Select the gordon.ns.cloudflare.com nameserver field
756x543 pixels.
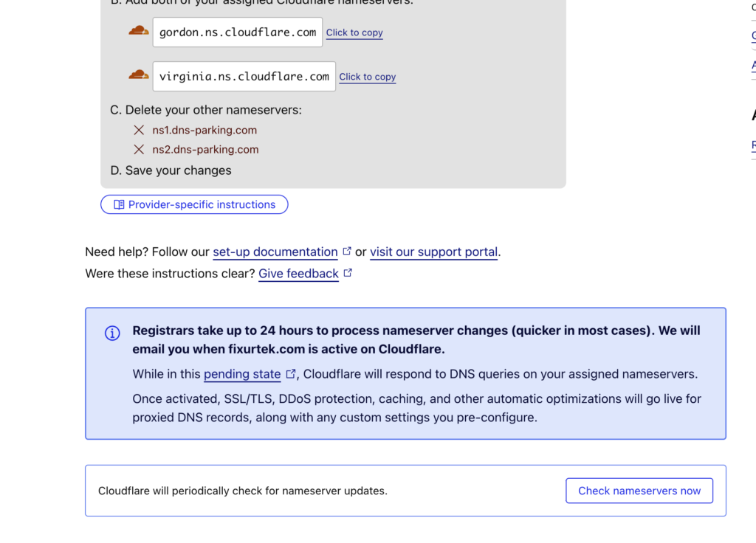click(x=238, y=32)
